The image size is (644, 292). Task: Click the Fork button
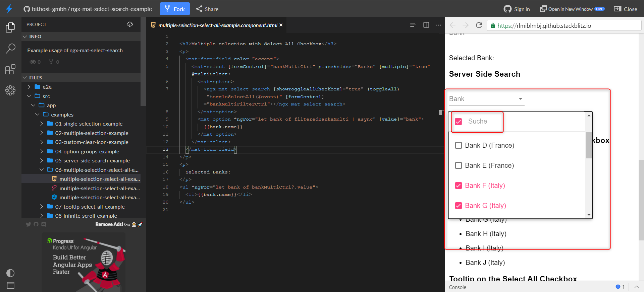tap(175, 9)
